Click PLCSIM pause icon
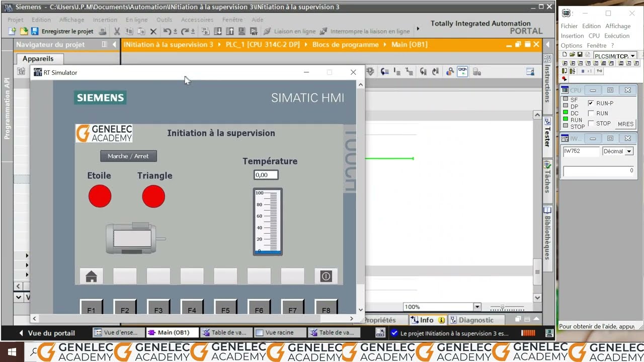Screen dimensions: 644x362 (583, 71)
